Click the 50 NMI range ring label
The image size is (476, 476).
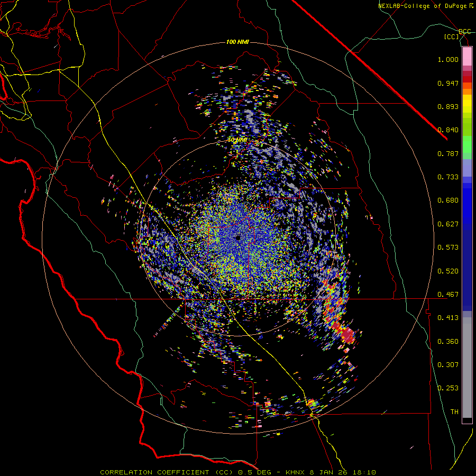(x=237, y=140)
